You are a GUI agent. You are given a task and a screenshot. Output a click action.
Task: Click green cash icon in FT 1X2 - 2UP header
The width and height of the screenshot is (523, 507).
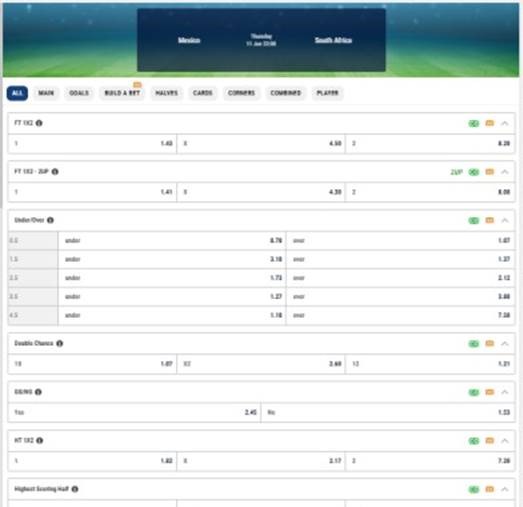tap(474, 172)
